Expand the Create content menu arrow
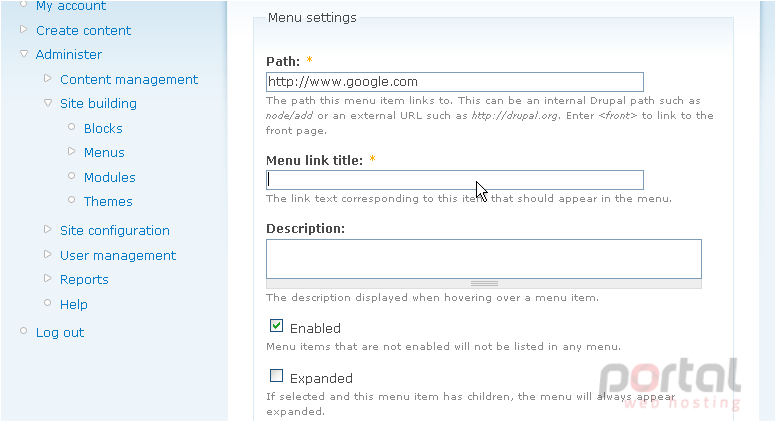The height and width of the screenshot is (422, 776). 23,30
